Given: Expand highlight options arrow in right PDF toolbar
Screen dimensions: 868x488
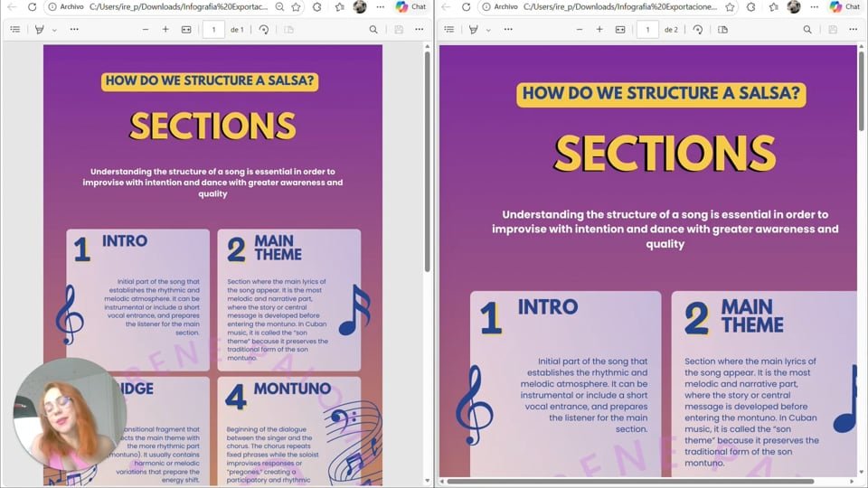Looking at the screenshot, I should click(488, 30).
